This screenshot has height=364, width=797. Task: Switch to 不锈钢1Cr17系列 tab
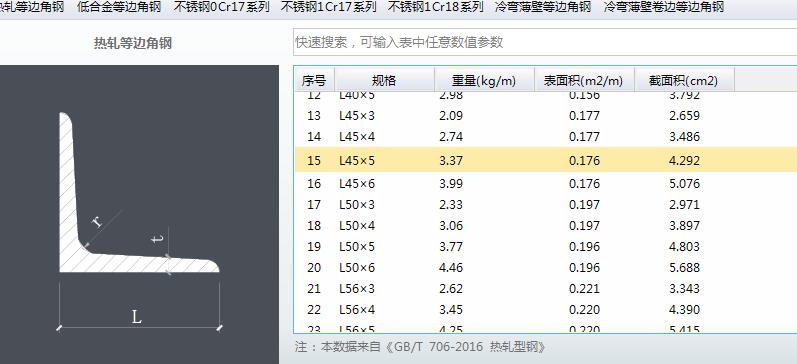(x=328, y=7)
